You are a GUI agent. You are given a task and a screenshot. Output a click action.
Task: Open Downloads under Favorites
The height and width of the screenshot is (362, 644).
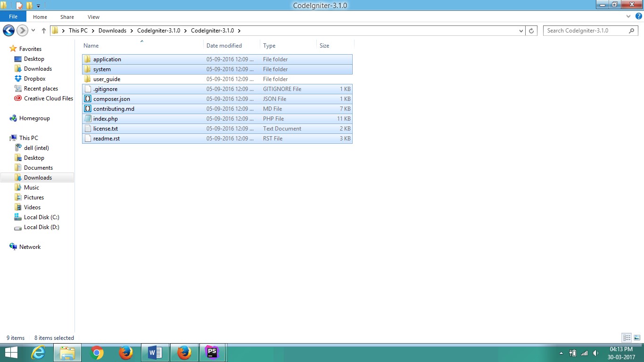click(38, 69)
